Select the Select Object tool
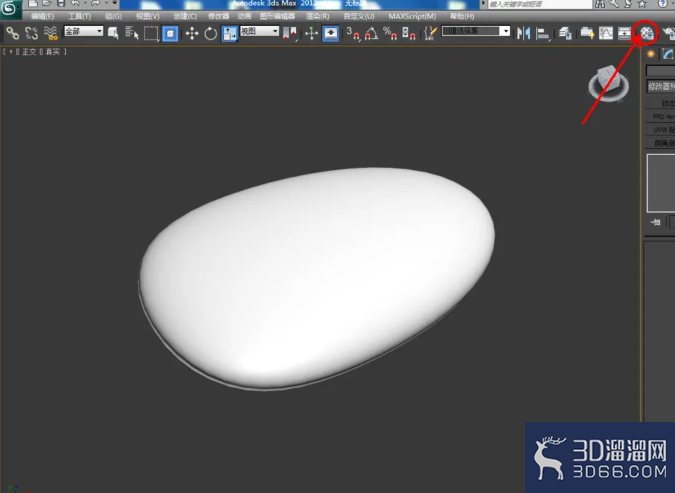Image resolution: width=675 pixels, height=493 pixels. pyautogui.click(x=113, y=33)
